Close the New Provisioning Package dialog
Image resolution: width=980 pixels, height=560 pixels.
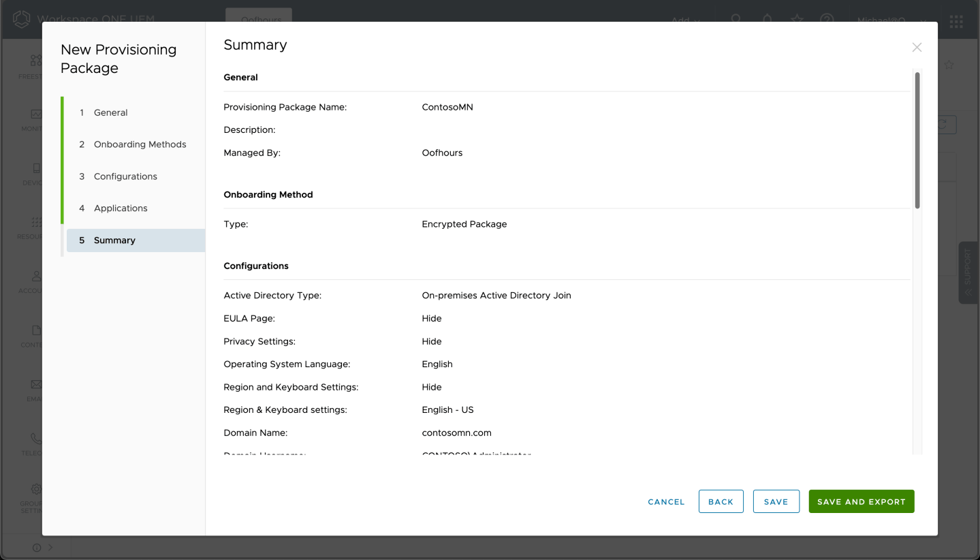(917, 47)
